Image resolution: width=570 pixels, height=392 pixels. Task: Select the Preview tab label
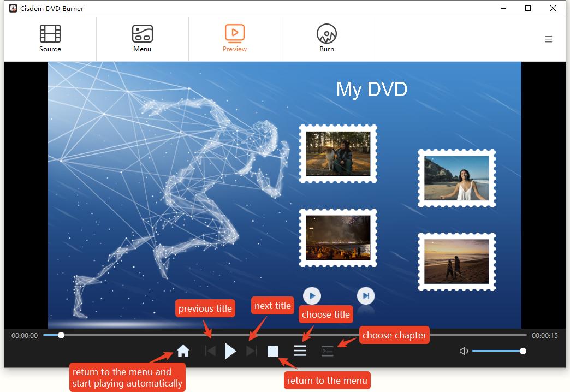pos(234,49)
